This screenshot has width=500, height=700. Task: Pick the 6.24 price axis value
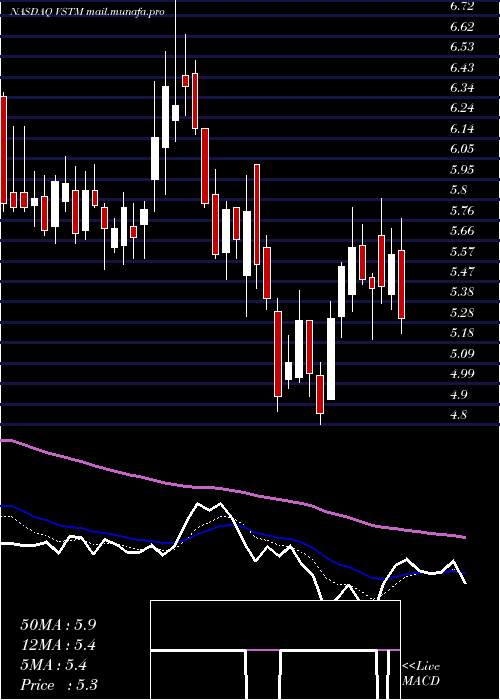pos(462,108)
